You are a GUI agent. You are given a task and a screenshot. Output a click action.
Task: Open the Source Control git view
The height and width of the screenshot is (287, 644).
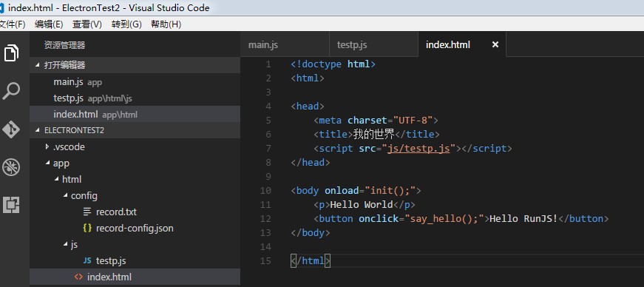click(x=11, y=129)
